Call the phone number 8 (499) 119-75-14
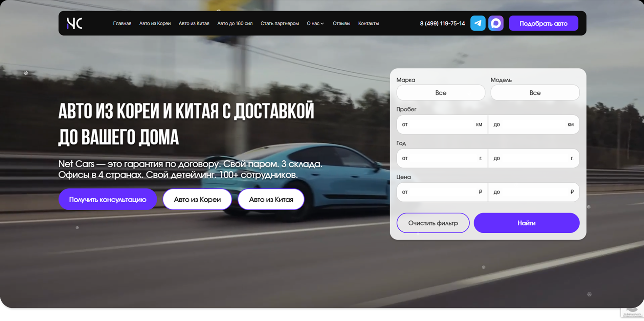 (x=442, y=23)
